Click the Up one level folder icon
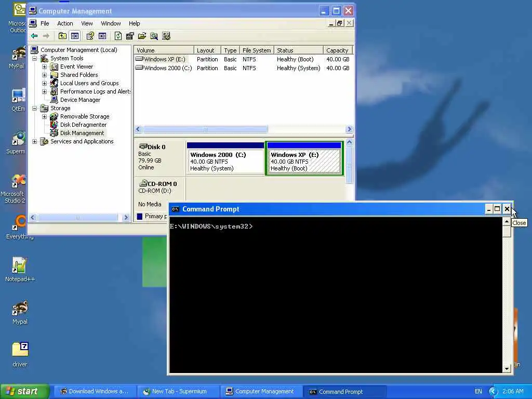This screenshot has height=399, width=532. click(x=62, y=36)
